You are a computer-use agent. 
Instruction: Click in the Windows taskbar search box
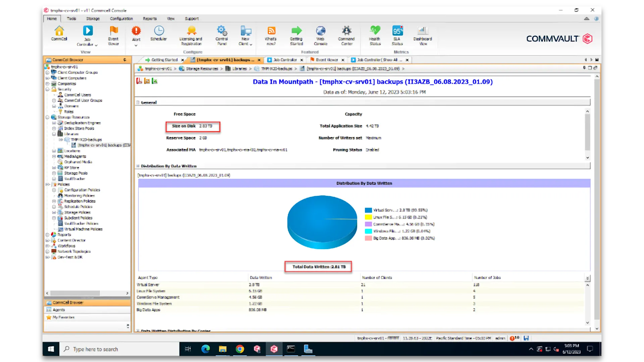120,349
